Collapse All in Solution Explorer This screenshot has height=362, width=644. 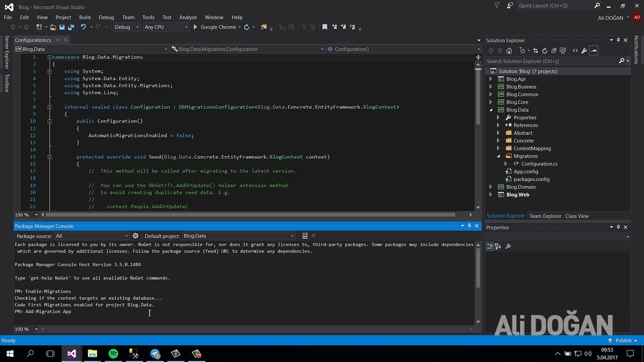pyautogui.click(x=553, y=51)
